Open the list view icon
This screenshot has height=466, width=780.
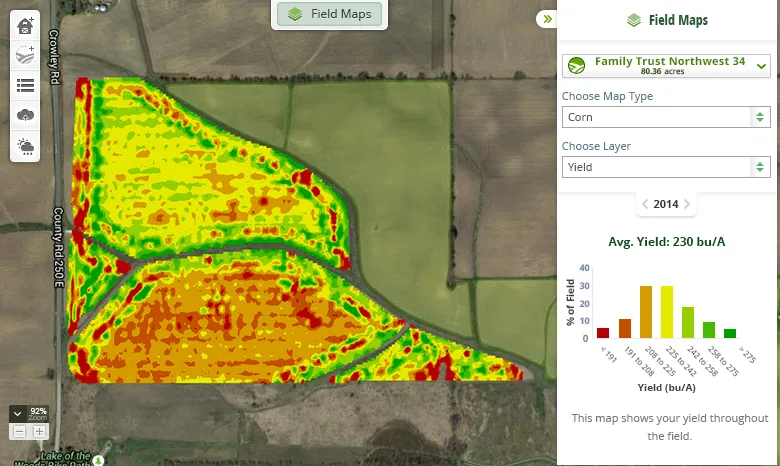(x=25, y=86)
